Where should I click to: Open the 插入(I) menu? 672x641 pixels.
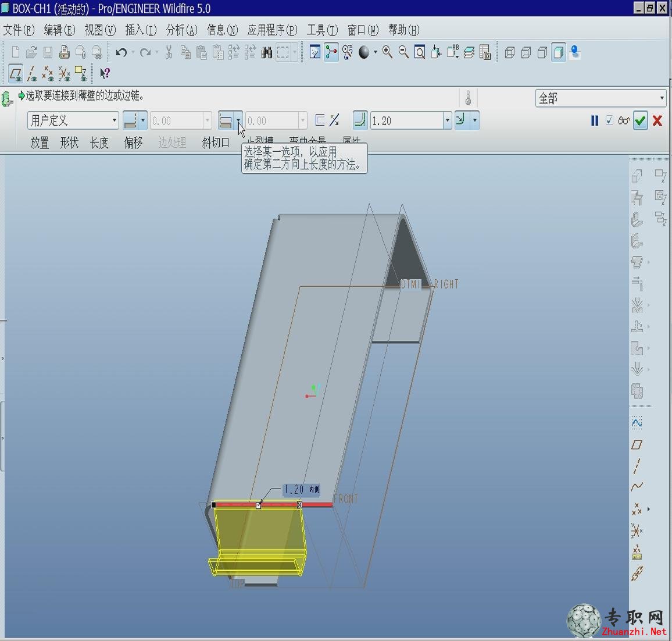[x=141, y=30]
